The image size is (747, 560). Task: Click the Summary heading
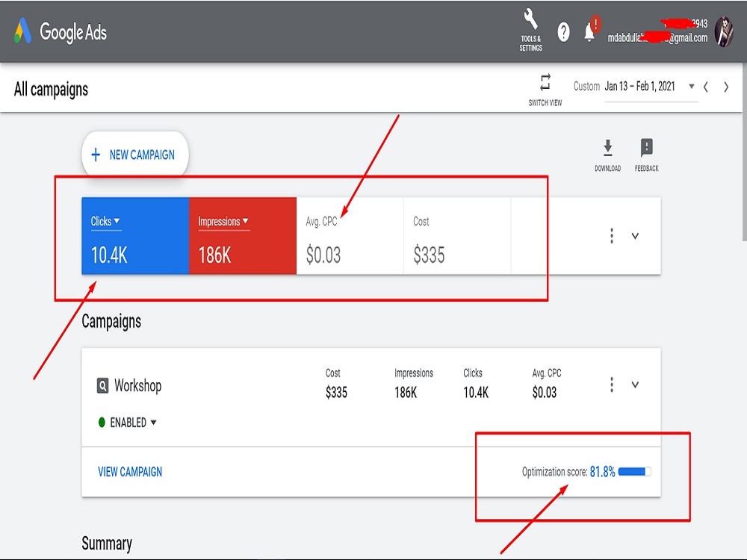(x=107, y=544)
